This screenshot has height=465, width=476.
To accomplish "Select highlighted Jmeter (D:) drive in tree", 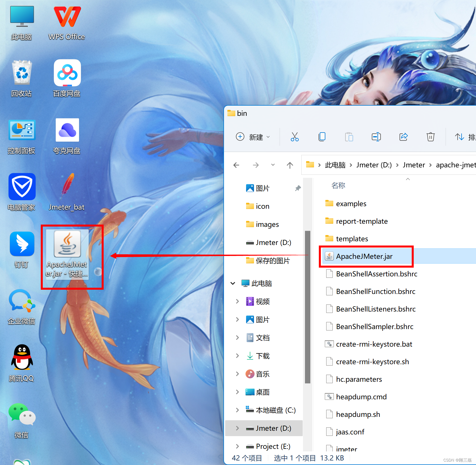I will tap(264, 428).
